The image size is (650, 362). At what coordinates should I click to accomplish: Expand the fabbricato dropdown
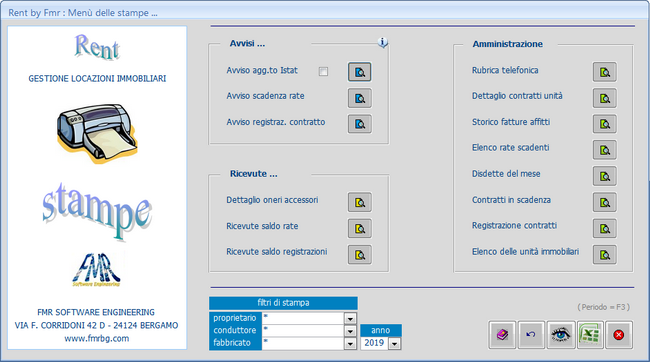(x=350, y=344)
